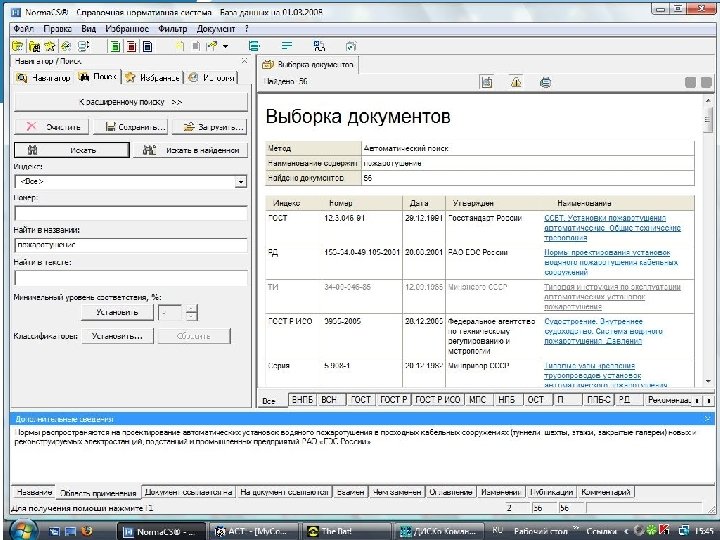The image size is (720, 540).
Task: Open the Файл menu
Action: 23,29
